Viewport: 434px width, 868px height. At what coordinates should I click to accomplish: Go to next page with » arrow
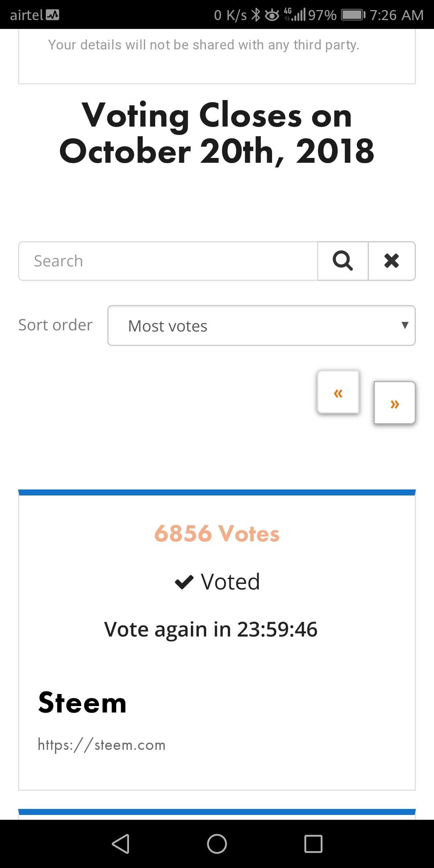(395, 403)
